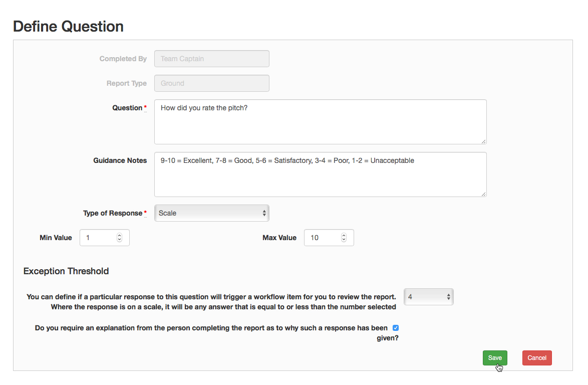Click the Max Value stepper arrows
The height and width of the screenshot is (385, 588).
(x=344, y=238)
